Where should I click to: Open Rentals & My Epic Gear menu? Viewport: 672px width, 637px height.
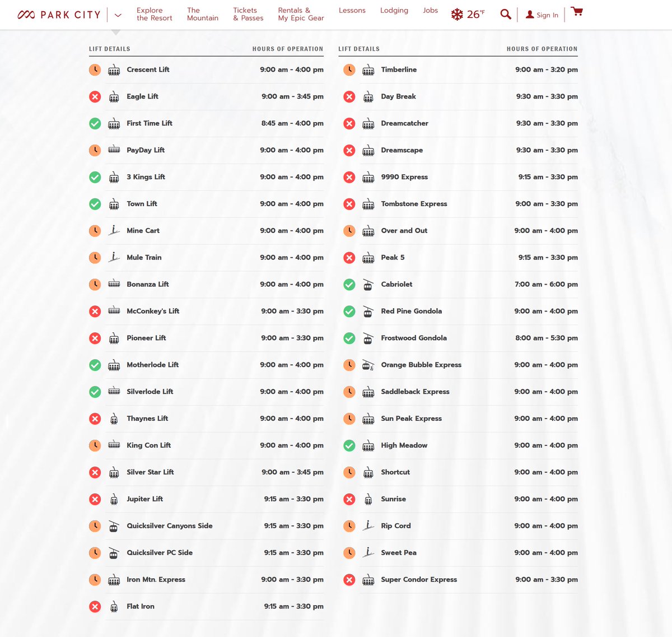301,14
